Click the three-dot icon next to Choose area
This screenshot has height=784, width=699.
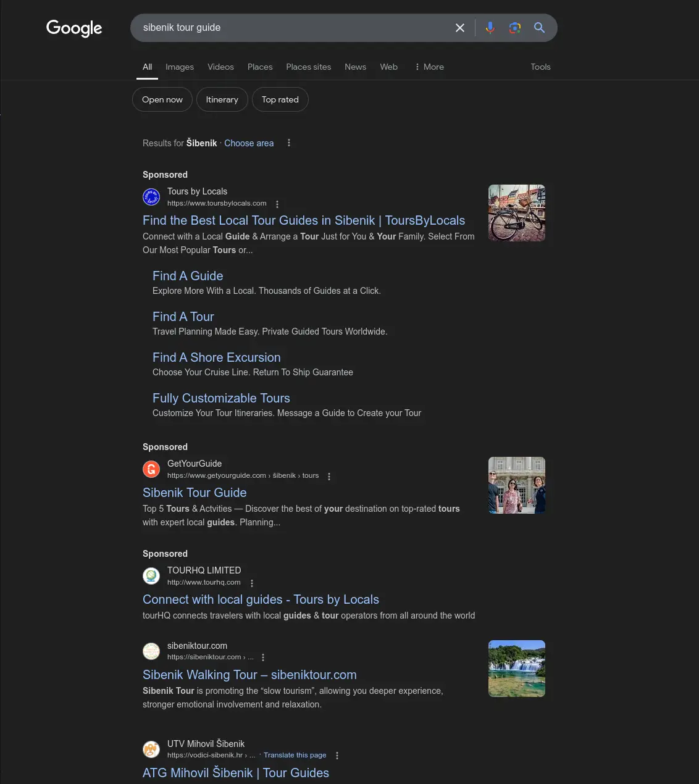(288, 143)
